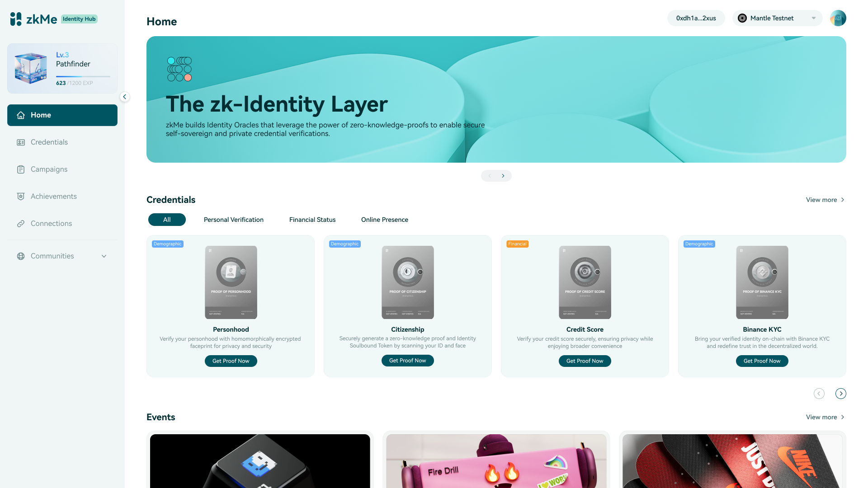Click the wallet address 0xdh1a...2xus
868x488 pixels.
tap(696, 18)
